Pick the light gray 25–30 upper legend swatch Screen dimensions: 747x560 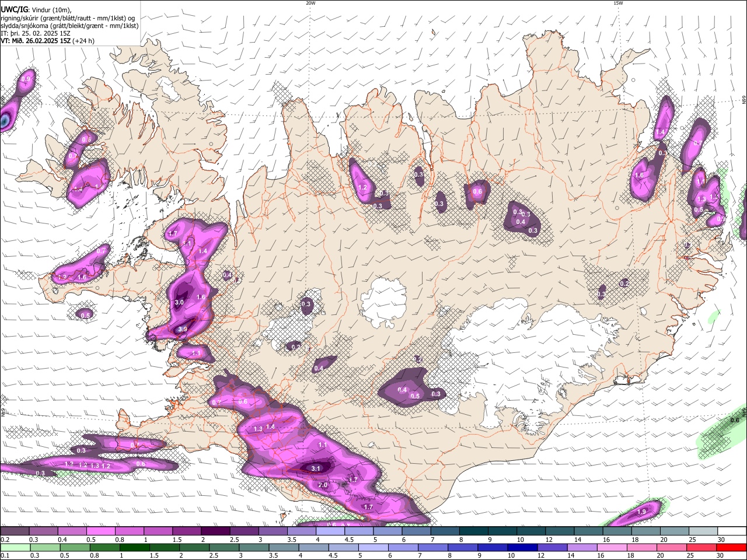coord(703,531)
